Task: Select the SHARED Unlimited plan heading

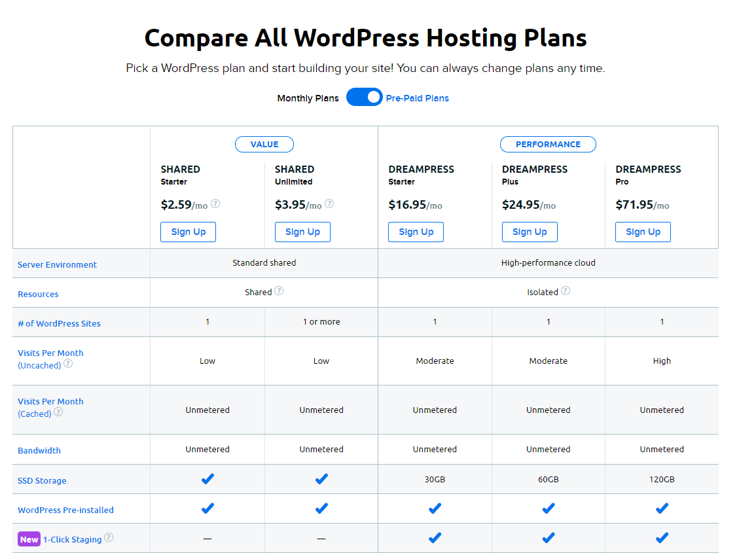Action: coord(295,175)
